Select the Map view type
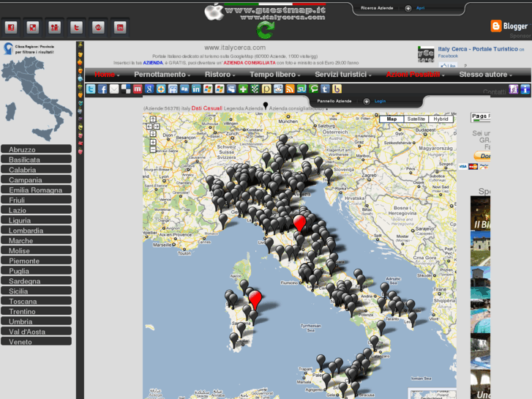This screenshot has width=532, height=399. pos(391,119)
